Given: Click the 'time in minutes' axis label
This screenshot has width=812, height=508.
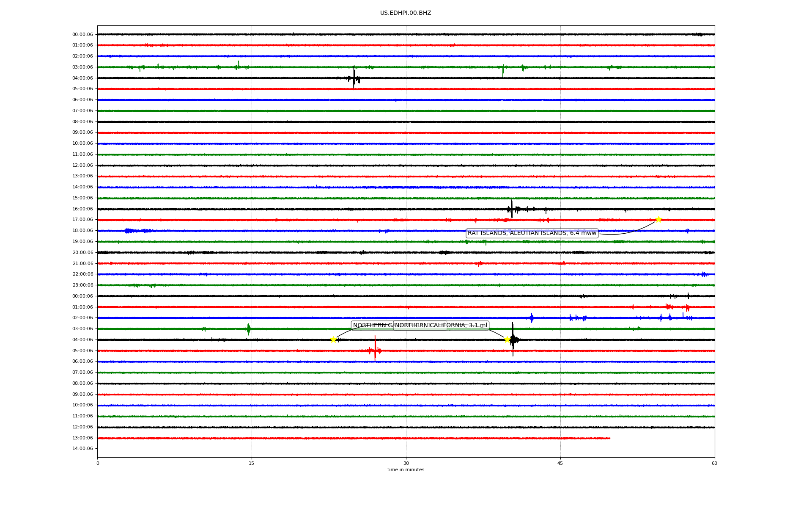Looking at the screenshot, I should pyautogui.click(x=405, y=470).
